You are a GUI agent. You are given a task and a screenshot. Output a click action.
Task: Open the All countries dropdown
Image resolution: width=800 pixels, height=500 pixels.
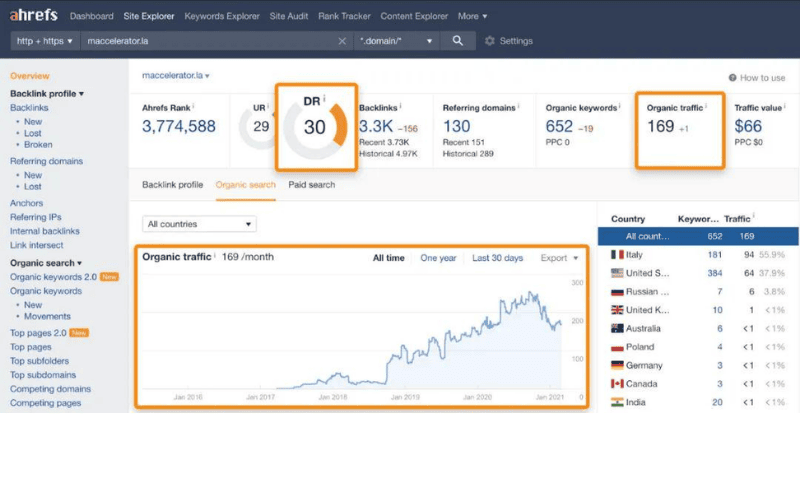199,224
